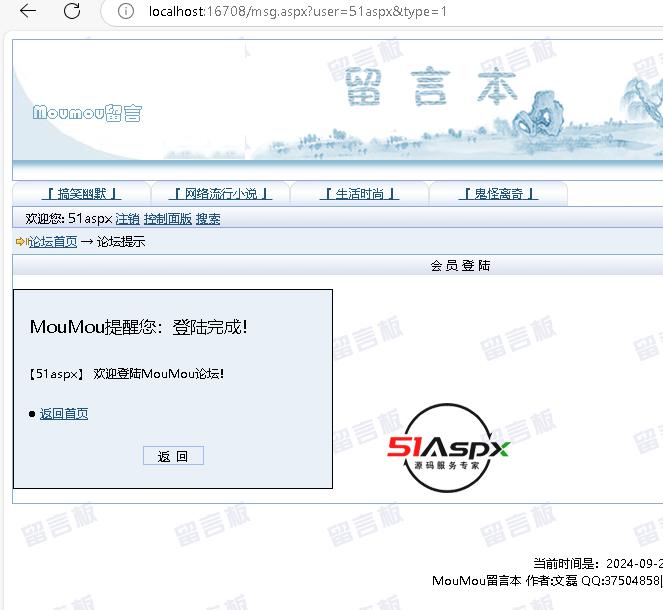Image resolution: width=663 pixels, height=610 pixels.
Task: Select the MouMou提醒您：登陆完成! message
Action: point(139,327)
